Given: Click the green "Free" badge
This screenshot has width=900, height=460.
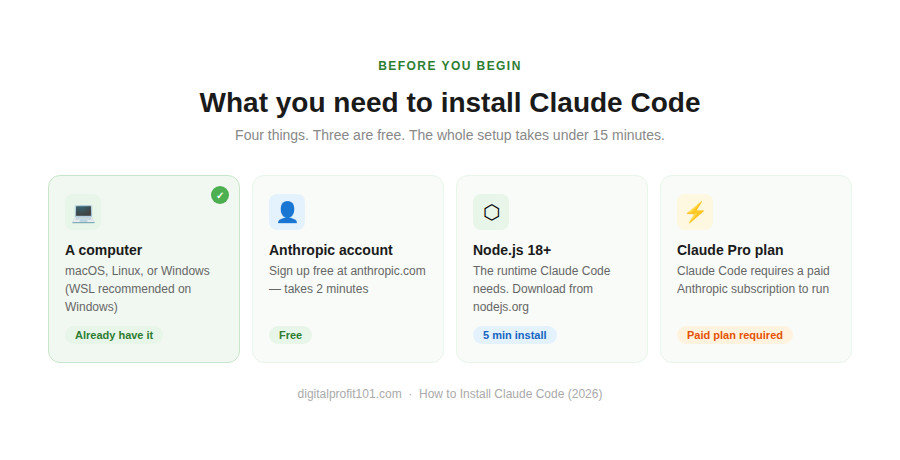Looking at the screenshot, I should tap(290, 335).
